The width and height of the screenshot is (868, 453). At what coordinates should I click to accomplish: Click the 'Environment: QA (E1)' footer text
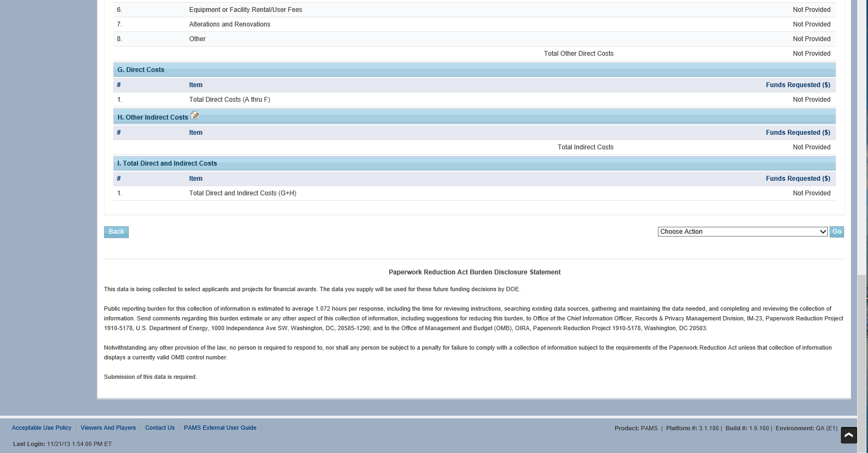pyautogui.click(x=806, y=428)
